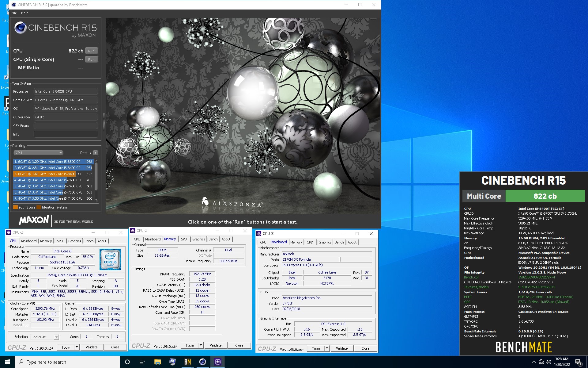
Task: Open Cortana circle icon on taskbar
Action: click(x=127, y=362)
